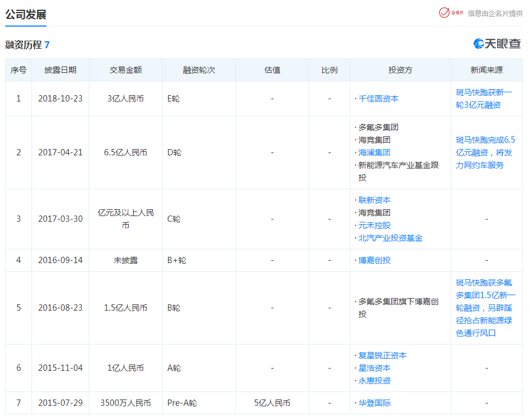Click the 融资轮次 column header

pos(199,69)
